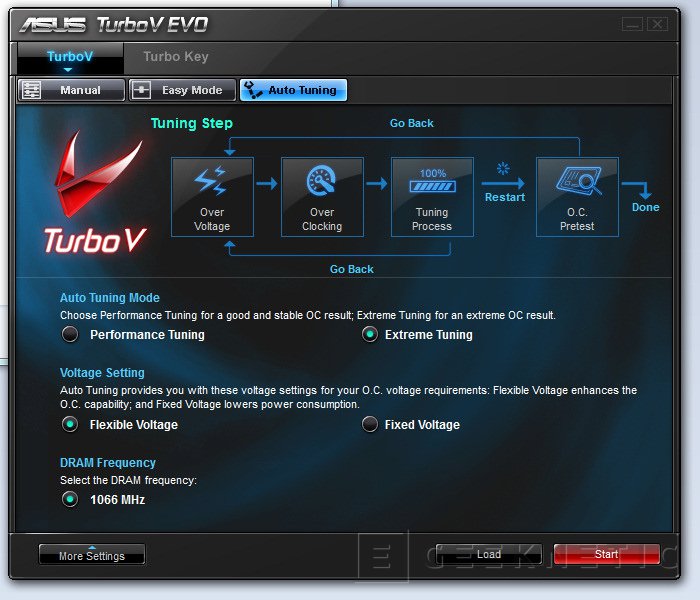Open the Auto Tuning tab
This screenshot has width=700, height=600.
click(x=293, y=90)
